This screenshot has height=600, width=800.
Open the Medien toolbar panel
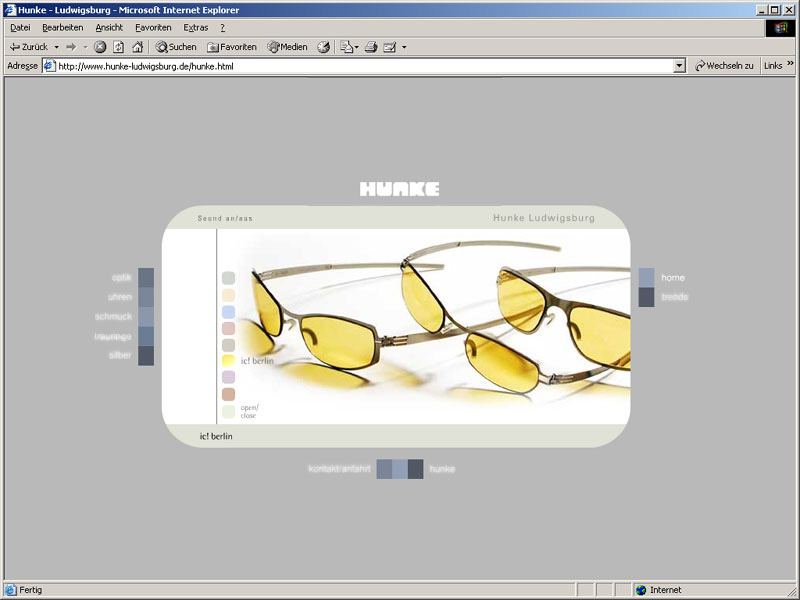287,47
